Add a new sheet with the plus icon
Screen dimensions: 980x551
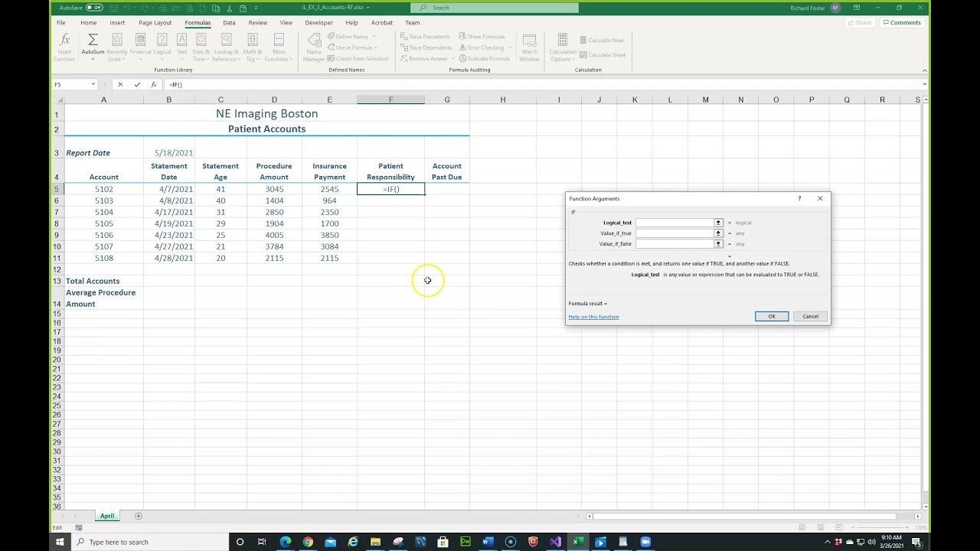coord(139,516)
